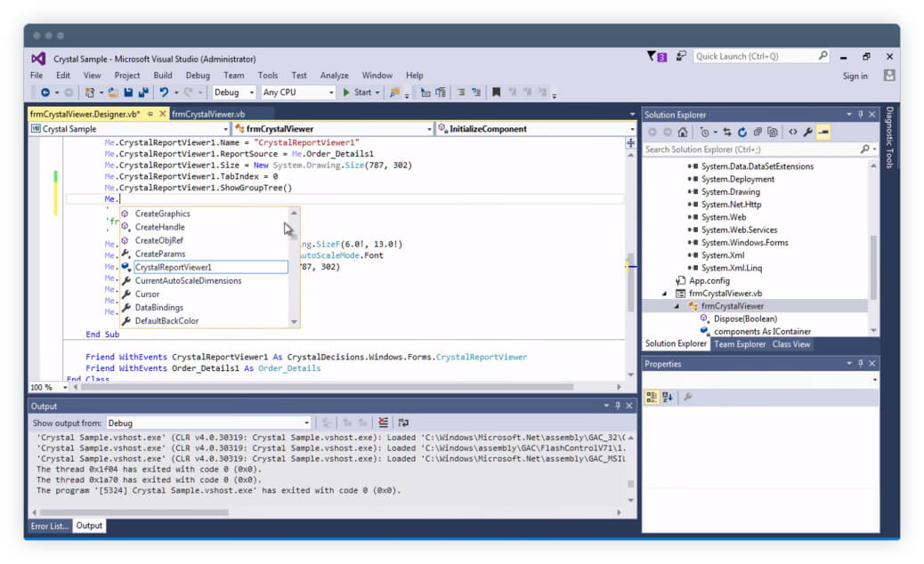Toggle Categorized view in the Properties panel
This screenshot has width=924, height=564.
click(652, 398)
